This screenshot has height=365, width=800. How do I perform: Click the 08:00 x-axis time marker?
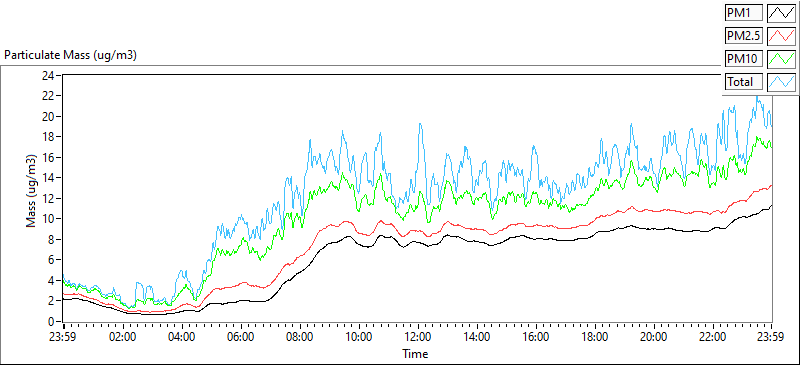[x=301, y=337]
